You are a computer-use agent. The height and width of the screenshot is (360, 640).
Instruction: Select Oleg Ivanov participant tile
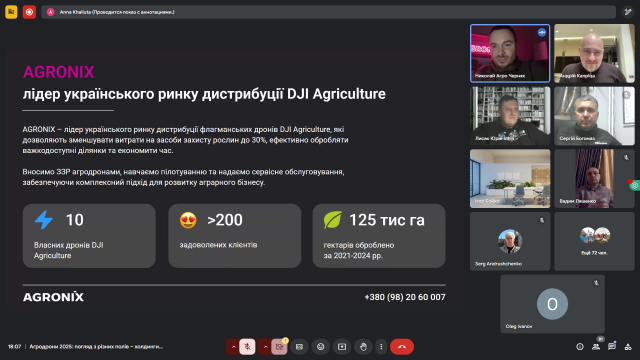coord(552,304)
